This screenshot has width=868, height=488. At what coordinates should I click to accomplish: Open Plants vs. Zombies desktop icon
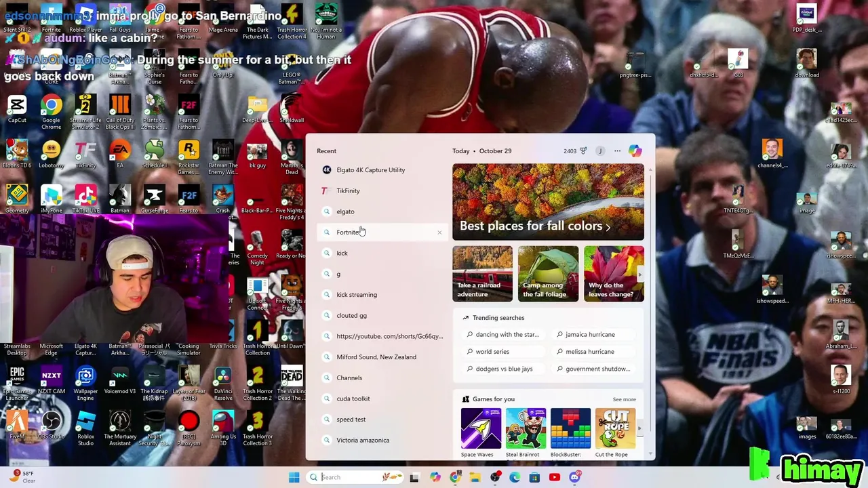click(155, 112)
